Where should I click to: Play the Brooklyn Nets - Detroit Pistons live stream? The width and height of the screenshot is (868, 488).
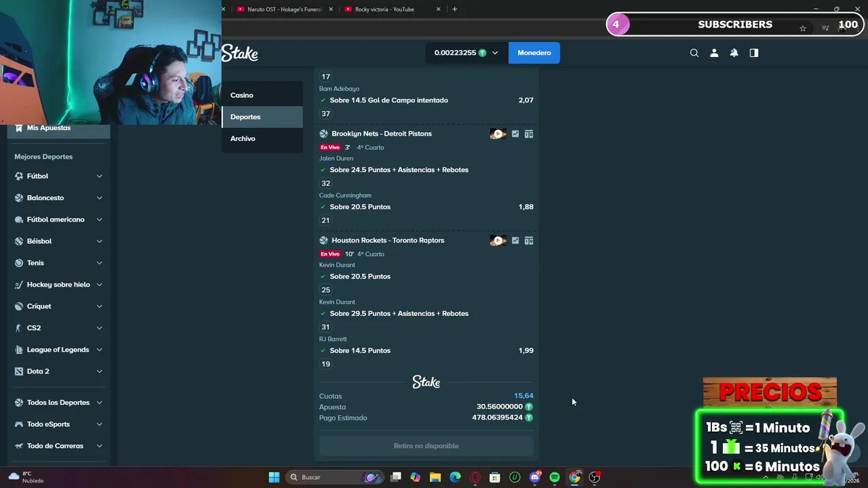point(498,134)
